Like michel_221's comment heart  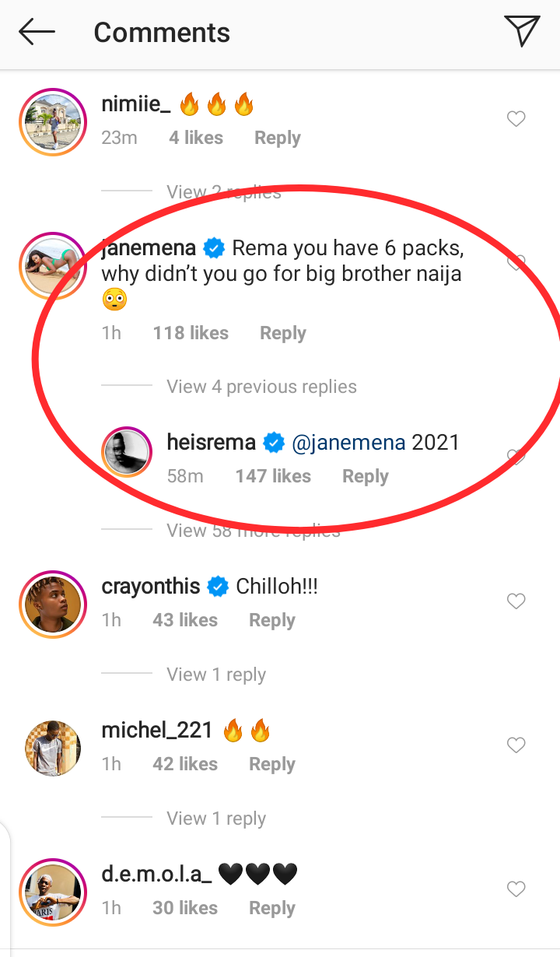(x=516, y=745)
